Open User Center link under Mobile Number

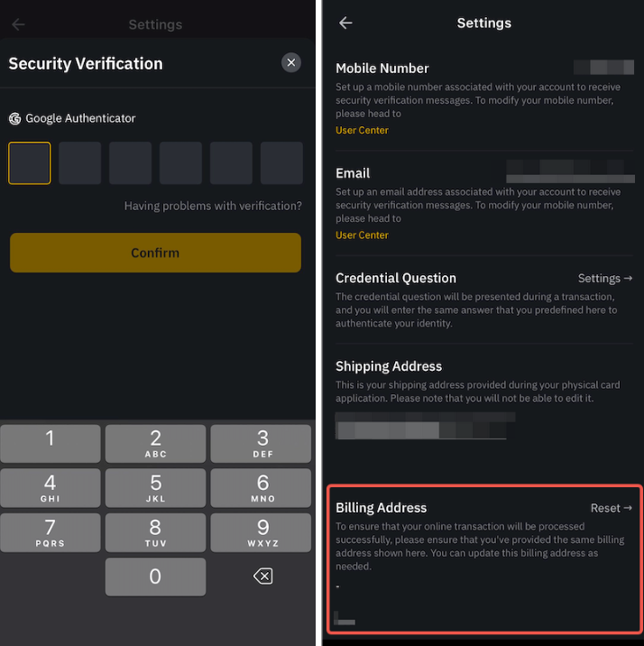pyautogui.click(x=362, y=130)
